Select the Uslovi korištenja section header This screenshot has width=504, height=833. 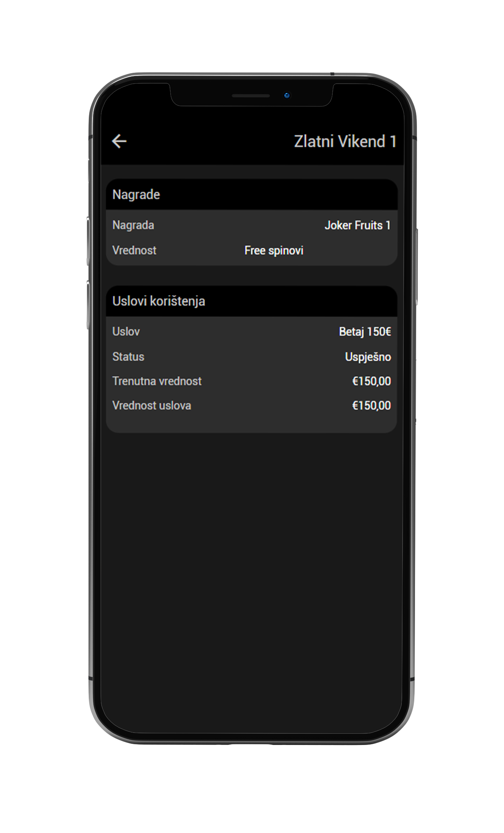159,301
